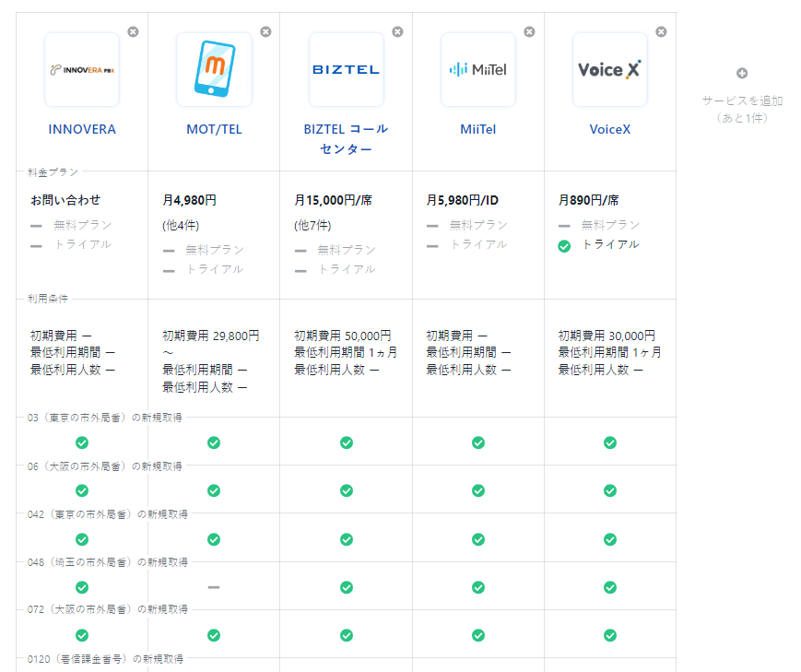Click MiiTel's checkmark in the 042 row

[x=477, y=538]
